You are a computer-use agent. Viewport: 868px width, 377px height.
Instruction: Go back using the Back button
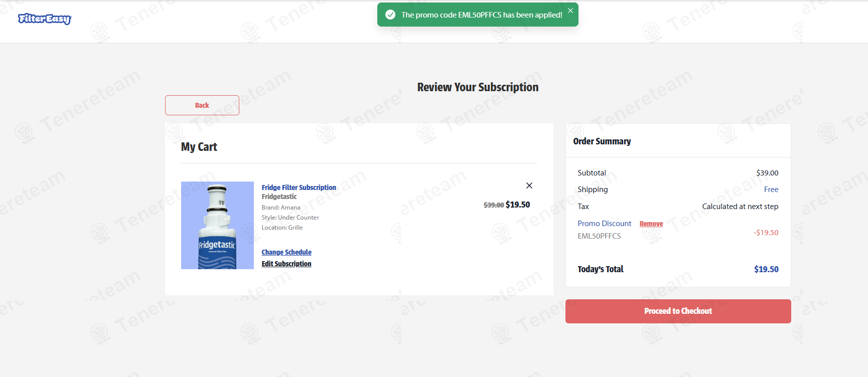point(202,105)
